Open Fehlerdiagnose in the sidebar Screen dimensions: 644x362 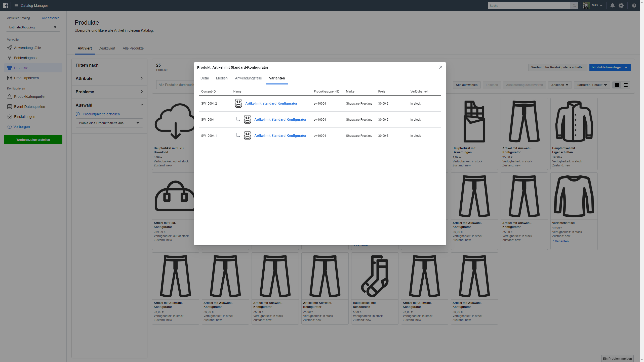tap(26, 58)
